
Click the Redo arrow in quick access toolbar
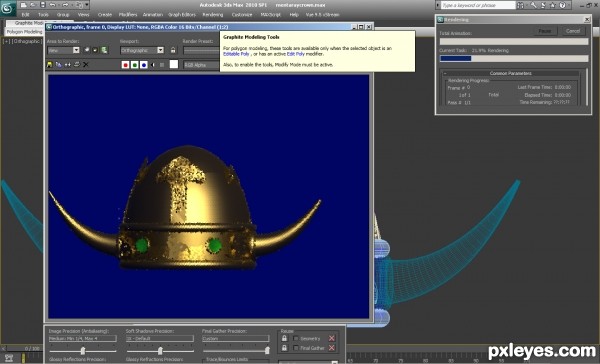click(66, 5)
